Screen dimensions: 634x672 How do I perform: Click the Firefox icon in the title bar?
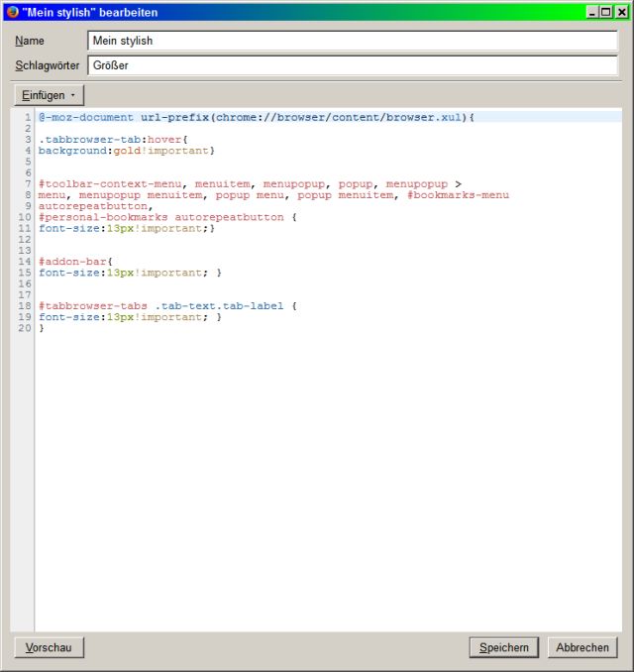click(12, 12)
